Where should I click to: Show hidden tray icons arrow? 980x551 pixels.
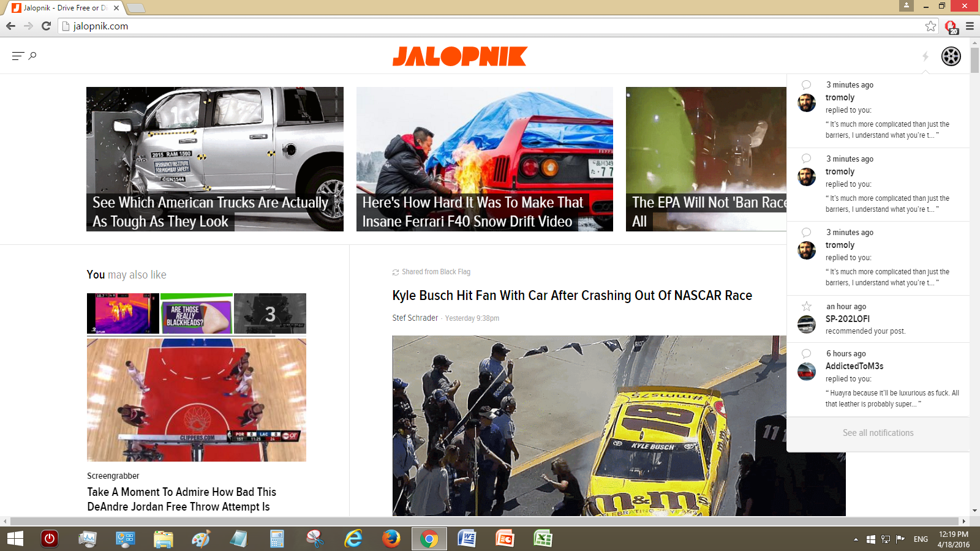click(856, 539)
